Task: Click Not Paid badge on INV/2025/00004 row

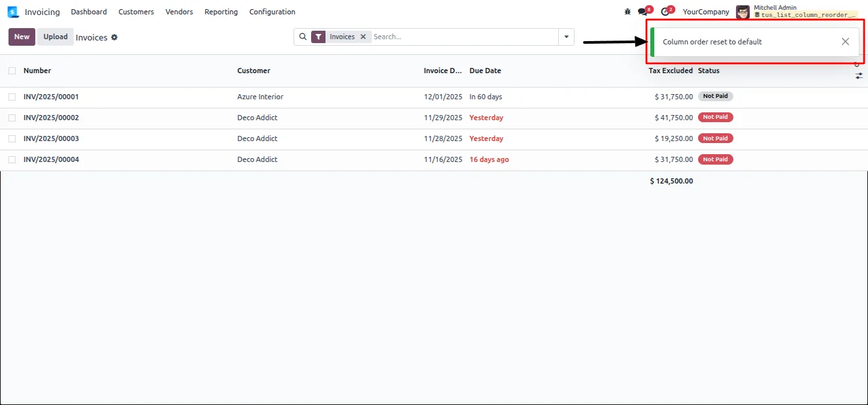Action: point(716,159)
